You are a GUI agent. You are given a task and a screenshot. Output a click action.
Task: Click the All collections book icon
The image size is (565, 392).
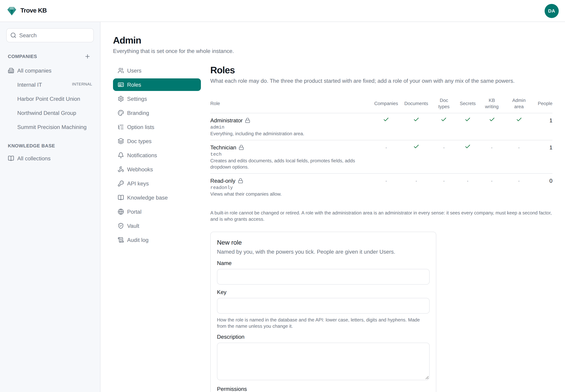(11, 158)
